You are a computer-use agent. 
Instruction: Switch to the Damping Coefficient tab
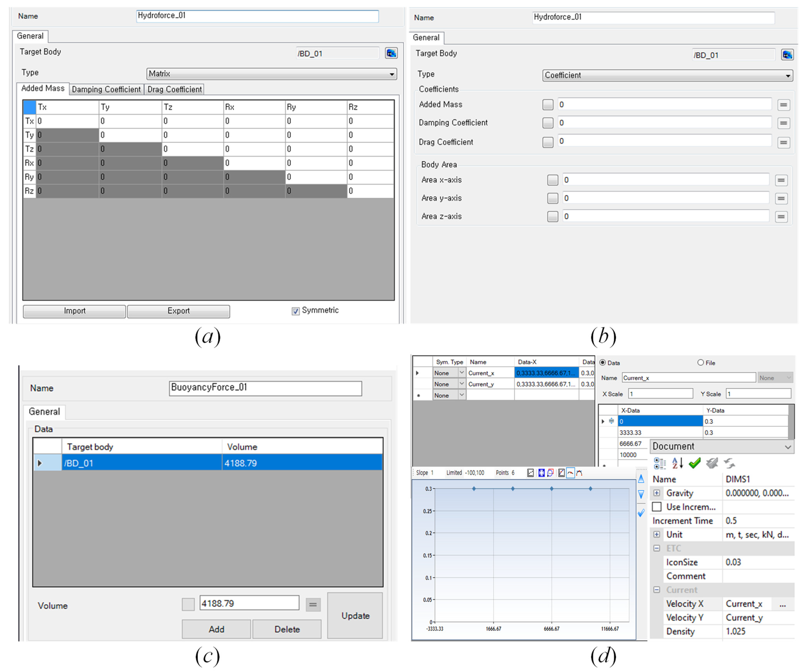106,89
